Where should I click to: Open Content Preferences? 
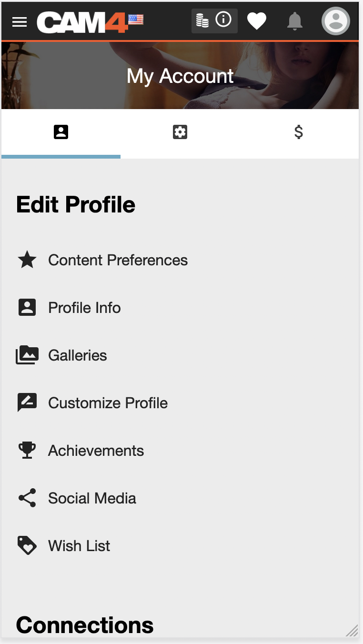[118, 260]
